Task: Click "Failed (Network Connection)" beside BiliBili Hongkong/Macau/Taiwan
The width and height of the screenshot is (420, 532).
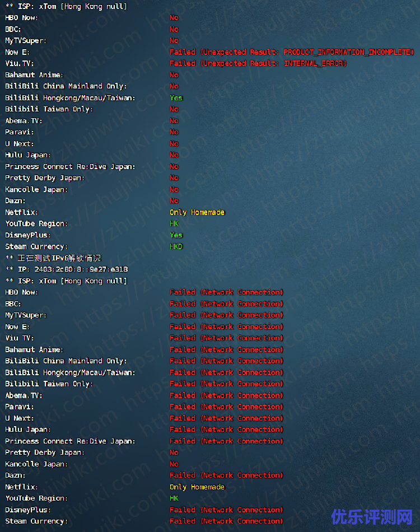Action: (x=226, y=372)
